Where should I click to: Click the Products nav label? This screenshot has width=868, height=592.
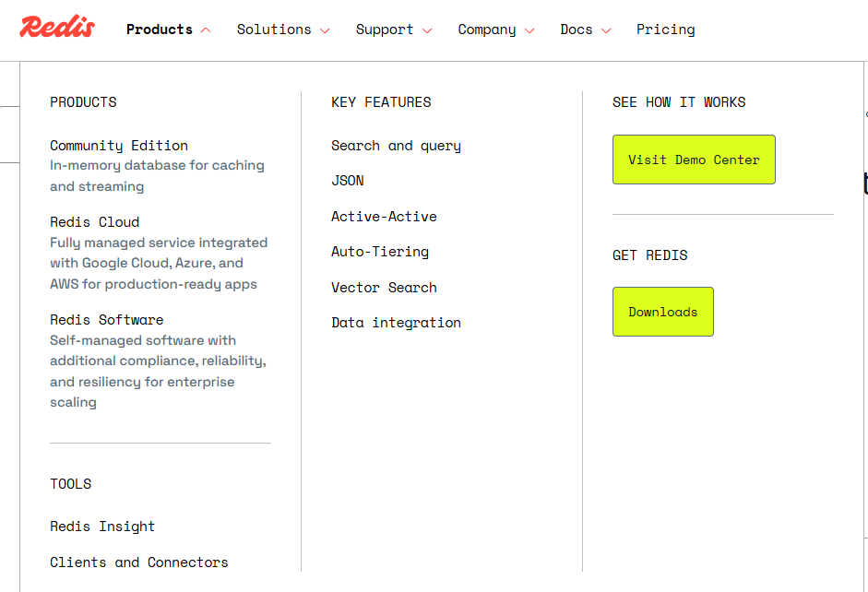[160, 30]
